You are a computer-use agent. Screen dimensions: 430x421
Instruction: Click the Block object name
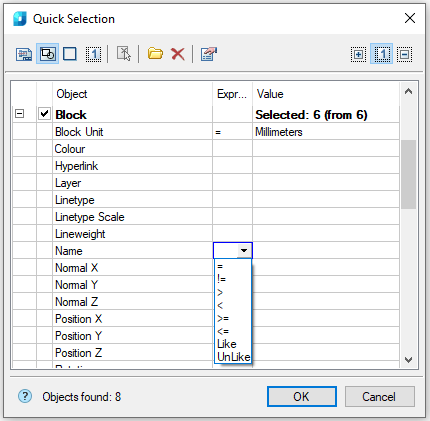click(x=71, y=115)
